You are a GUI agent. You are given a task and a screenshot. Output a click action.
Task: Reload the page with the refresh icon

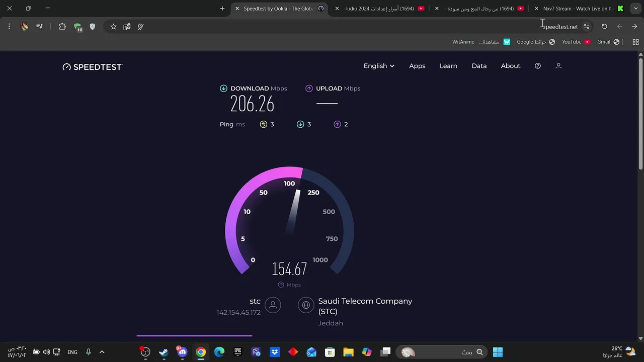point(604,27)
